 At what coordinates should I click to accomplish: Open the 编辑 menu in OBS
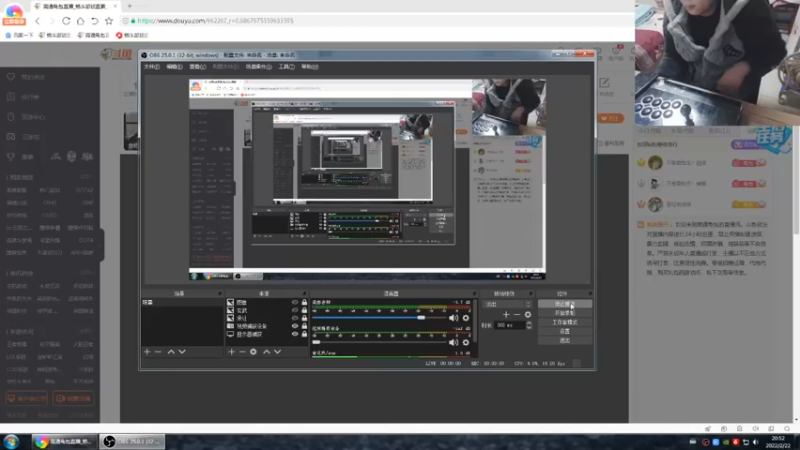174,67
